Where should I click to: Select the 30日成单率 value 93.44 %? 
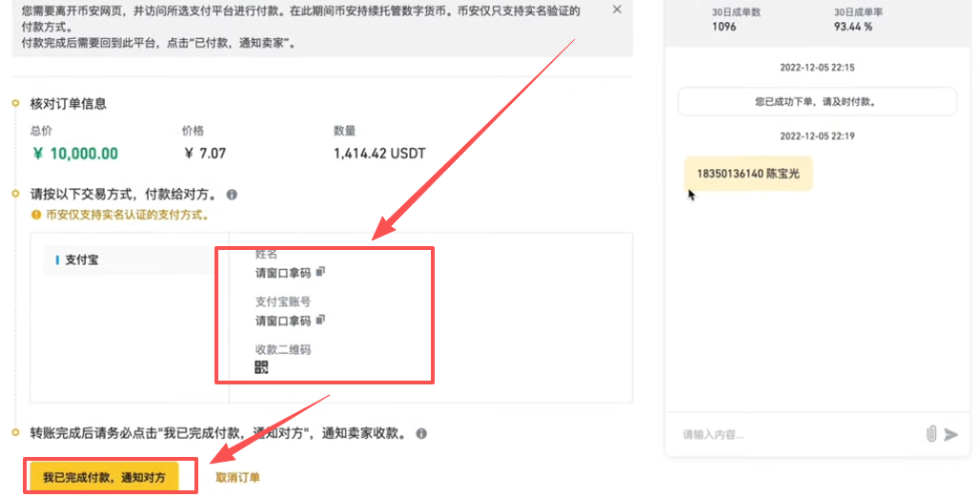pos(852,27)
